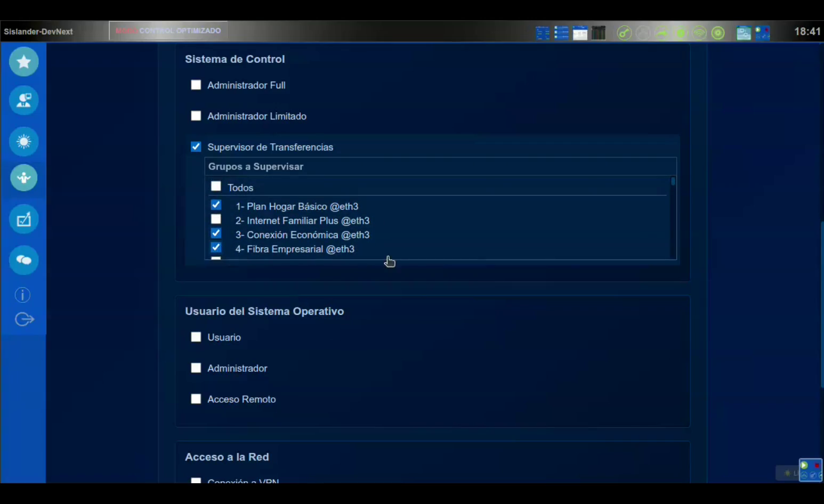
Task: Click the info circle icon in sidebar
Action: point(22,295)
